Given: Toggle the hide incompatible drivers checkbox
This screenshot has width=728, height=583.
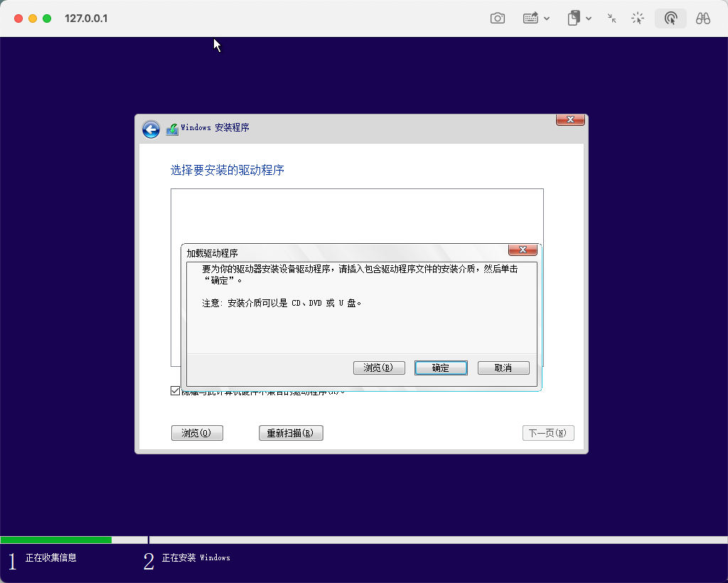Looking at the screenshot, I should coord(176,390).
